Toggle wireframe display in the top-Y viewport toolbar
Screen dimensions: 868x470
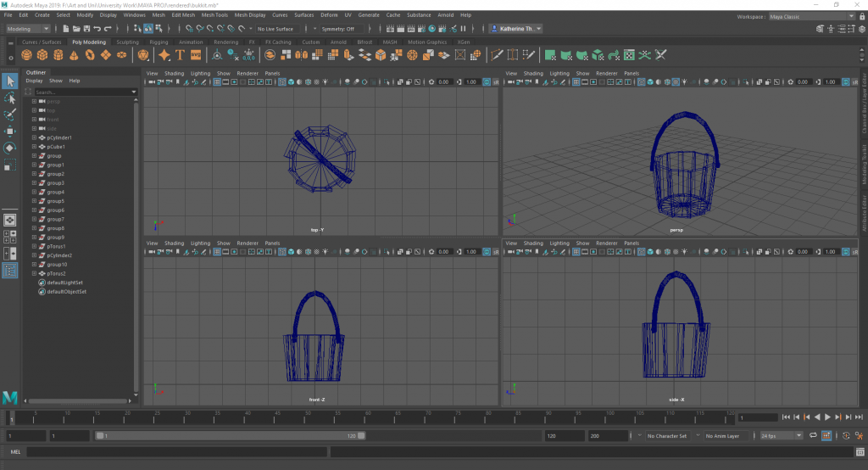coord(281,82)
